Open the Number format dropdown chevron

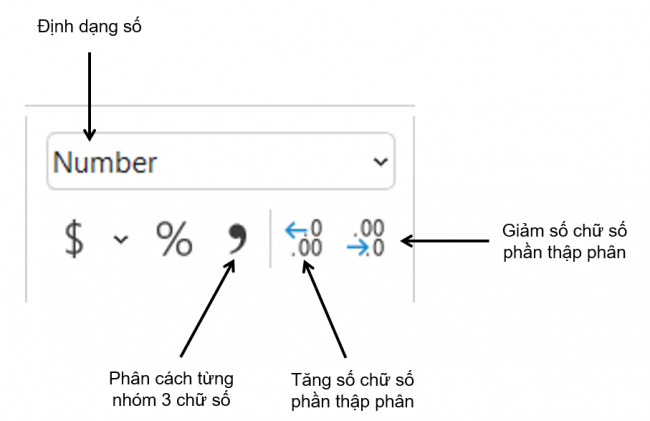click(x=379, y=161)
